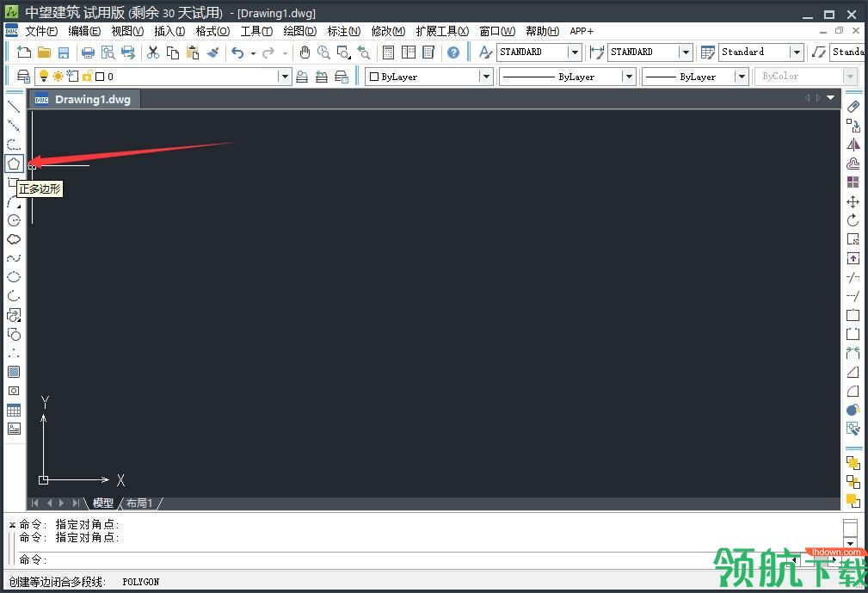Open the color ByLayer dropdown
This screenshot has width=868, height=593.
click(x=485, y=77)
